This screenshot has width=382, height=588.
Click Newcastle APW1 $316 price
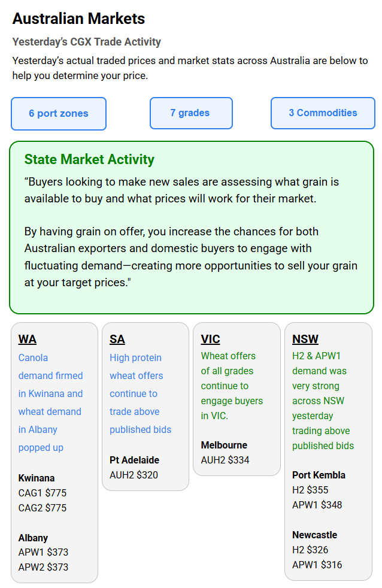click(317, 565)
